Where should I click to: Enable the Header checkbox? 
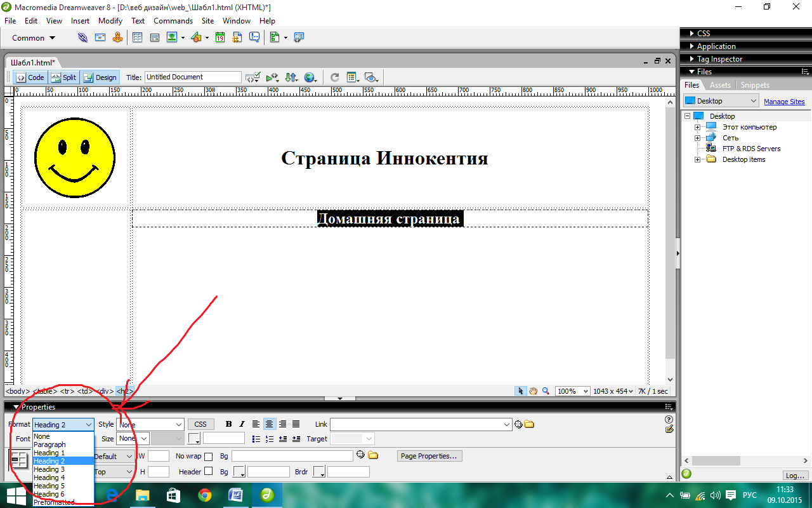(x=208, y=472)
